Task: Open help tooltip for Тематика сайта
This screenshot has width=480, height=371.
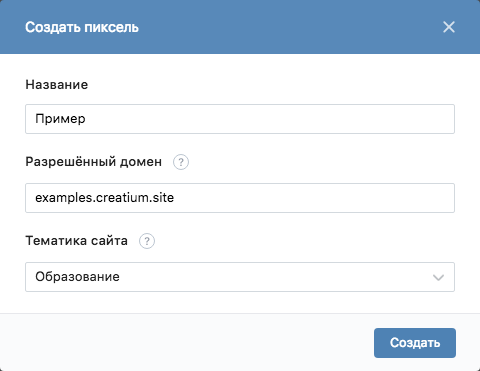Action: click(x=147, y=241)
